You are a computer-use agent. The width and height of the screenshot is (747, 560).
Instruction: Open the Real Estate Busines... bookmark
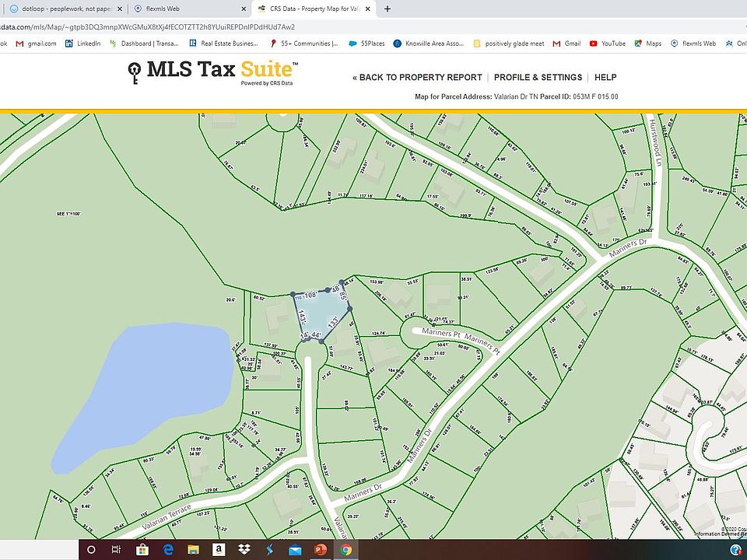(x=223, y=44)
